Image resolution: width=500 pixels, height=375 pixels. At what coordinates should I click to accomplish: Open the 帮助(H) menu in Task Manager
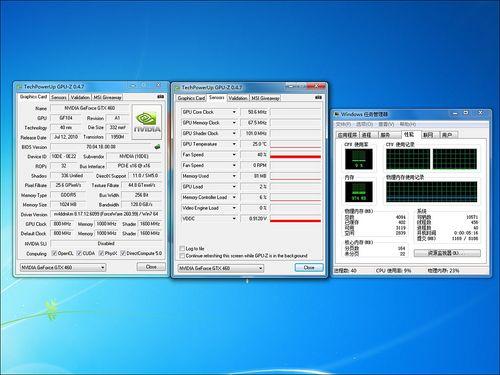(408, 124)
